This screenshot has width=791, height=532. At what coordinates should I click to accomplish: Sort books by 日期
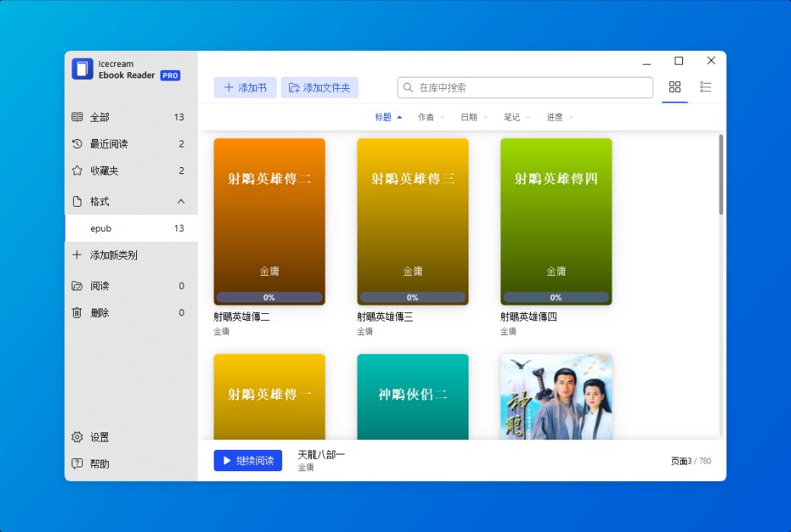tap(470, 116)
